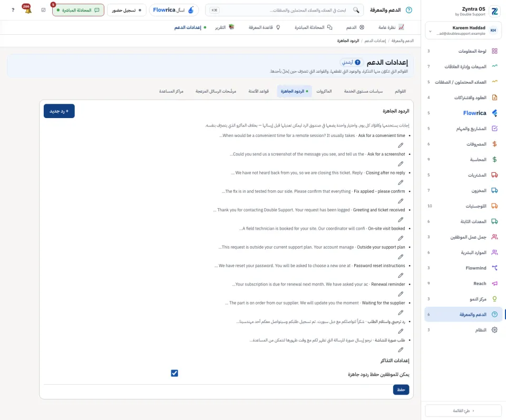
Task: Switch to مراكز المساعدة tab
Action: [171, 91]
